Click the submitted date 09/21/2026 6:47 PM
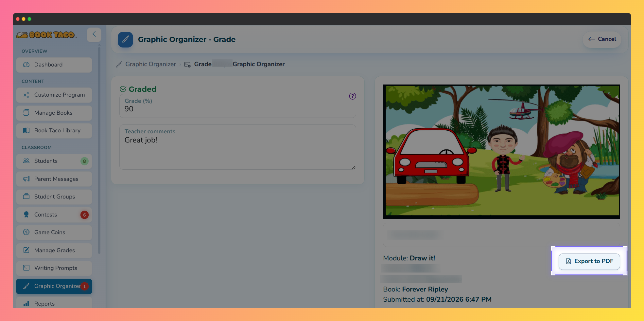 click(459, 300)
